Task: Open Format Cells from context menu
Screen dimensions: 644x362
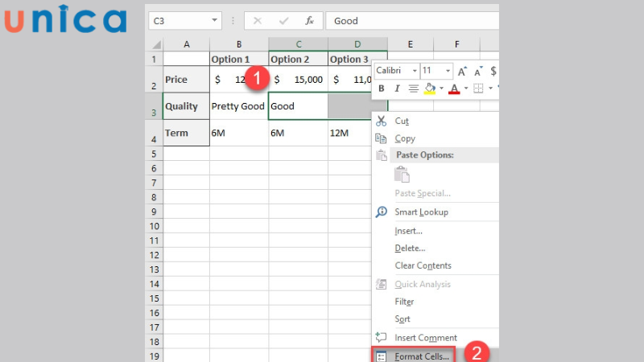Action: pos(421,356)
